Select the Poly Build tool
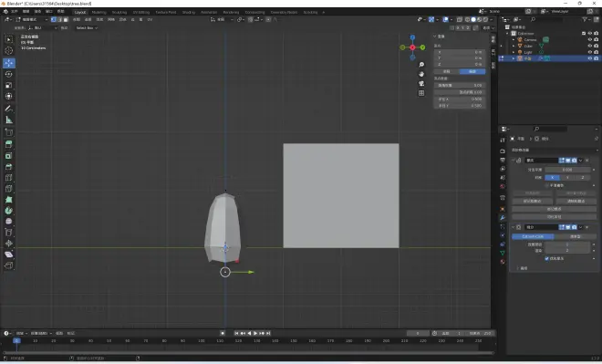The image size is (602, 364). pyautogui.click(x=8, y=200)
